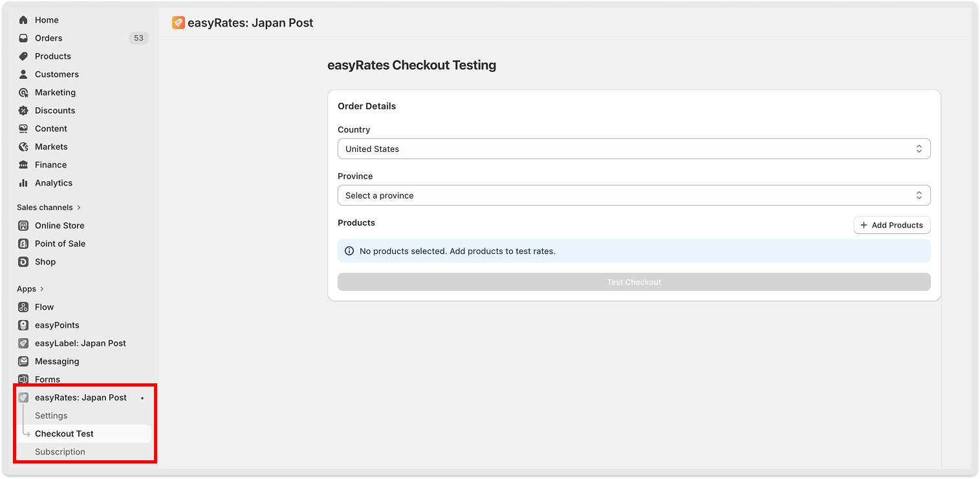The height and width of the screenshot is (479, 980).
Task: Click the Finance bank icon
Action: [23, 165]
